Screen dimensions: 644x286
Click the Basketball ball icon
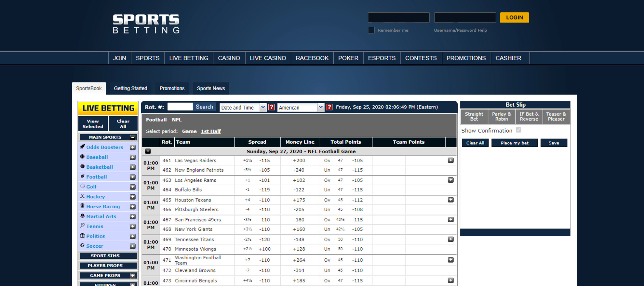[x=83, y=166]
